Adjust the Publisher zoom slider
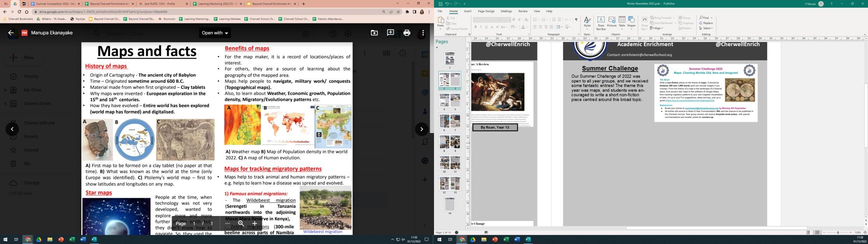 pos(838,232)
